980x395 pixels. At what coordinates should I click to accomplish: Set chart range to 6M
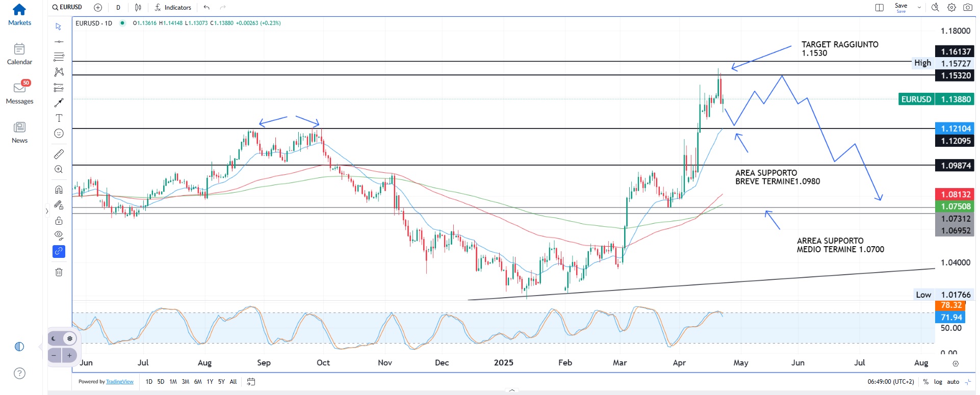(198, 382)
